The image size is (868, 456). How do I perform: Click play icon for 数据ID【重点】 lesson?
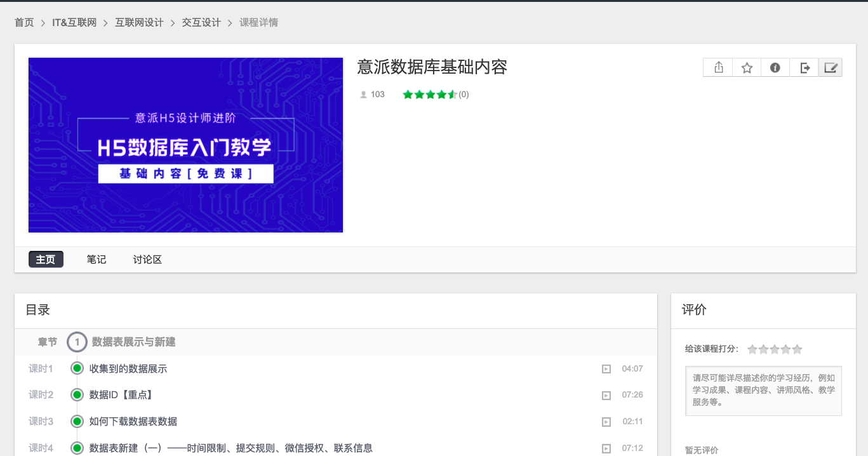[606, 396]
